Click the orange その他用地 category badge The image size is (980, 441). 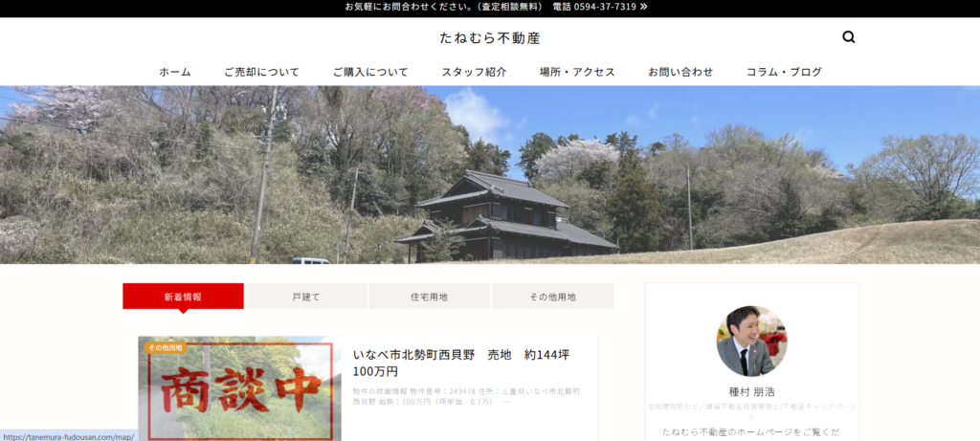166,347
